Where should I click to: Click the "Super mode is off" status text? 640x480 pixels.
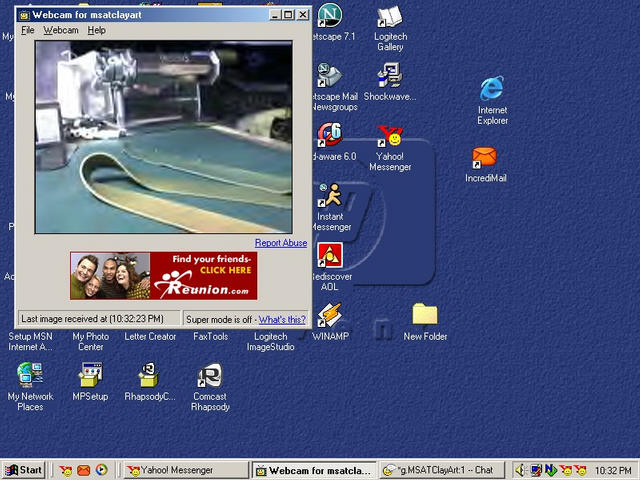(219, 320)
